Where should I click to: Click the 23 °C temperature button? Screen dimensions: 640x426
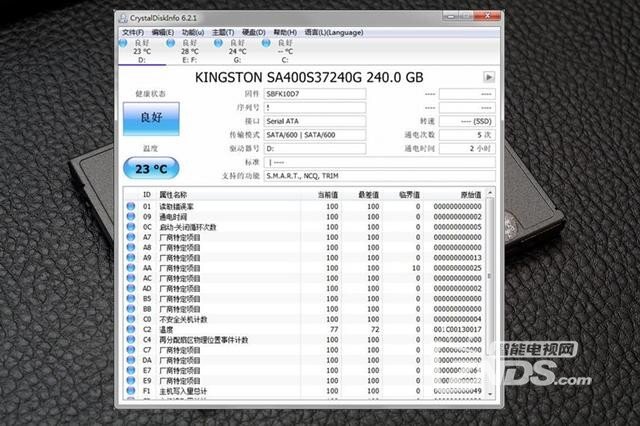(151, 168)
